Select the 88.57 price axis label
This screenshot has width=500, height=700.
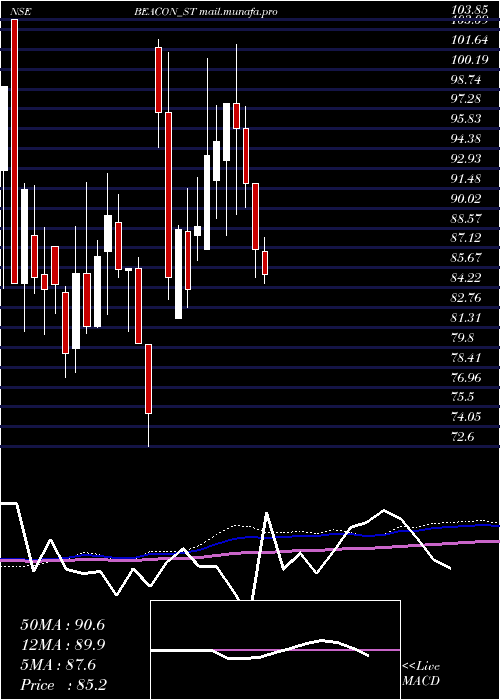pos(467,218)
